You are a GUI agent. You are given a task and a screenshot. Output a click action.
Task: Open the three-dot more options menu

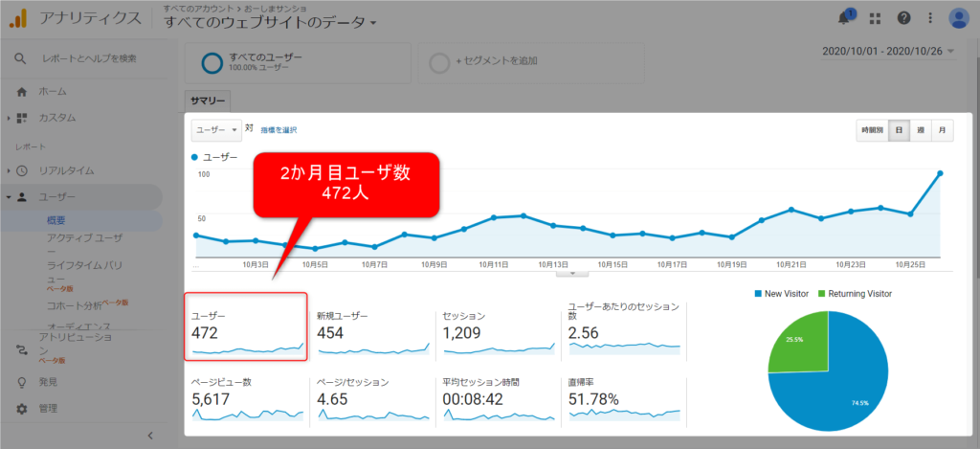click(928, 17)
